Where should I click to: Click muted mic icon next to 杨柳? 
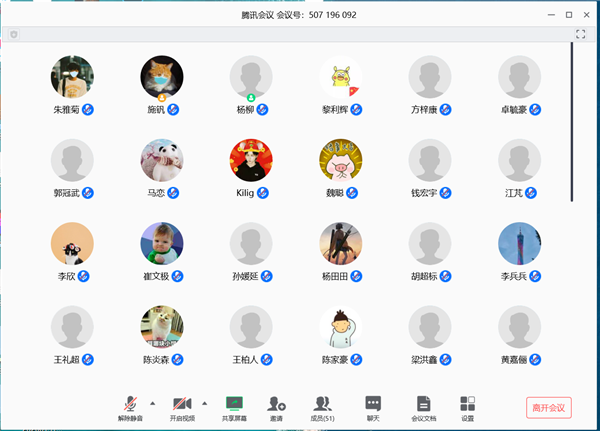(262, 110)
